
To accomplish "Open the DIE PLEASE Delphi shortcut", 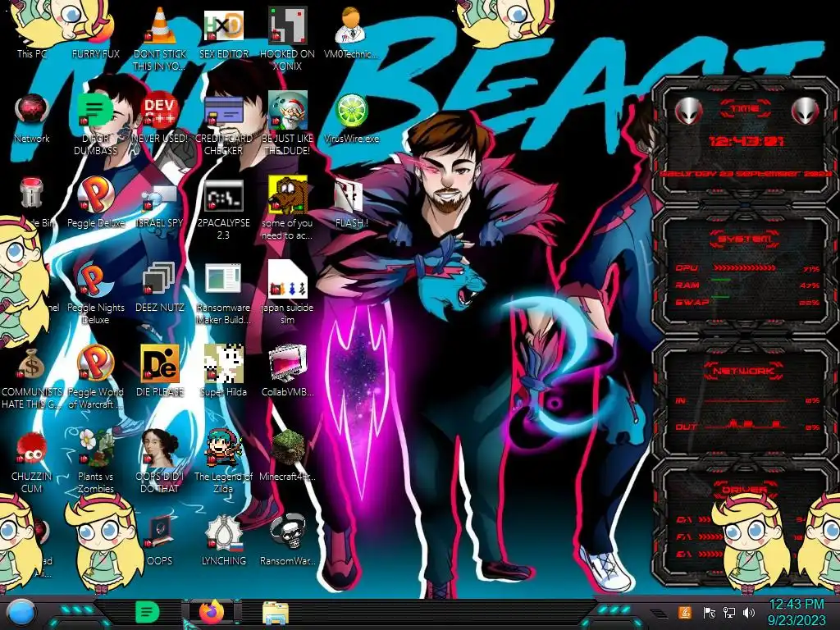I will coord(160,372).
